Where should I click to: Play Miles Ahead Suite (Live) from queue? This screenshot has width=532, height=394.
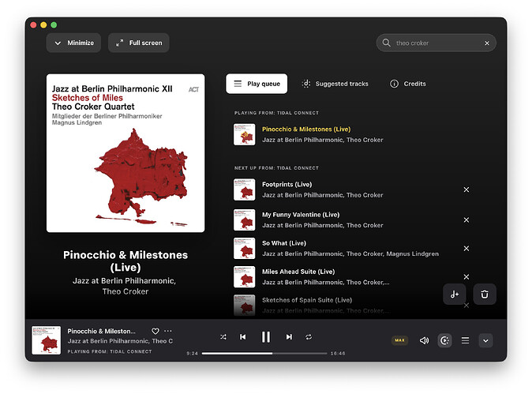point(298,272)
